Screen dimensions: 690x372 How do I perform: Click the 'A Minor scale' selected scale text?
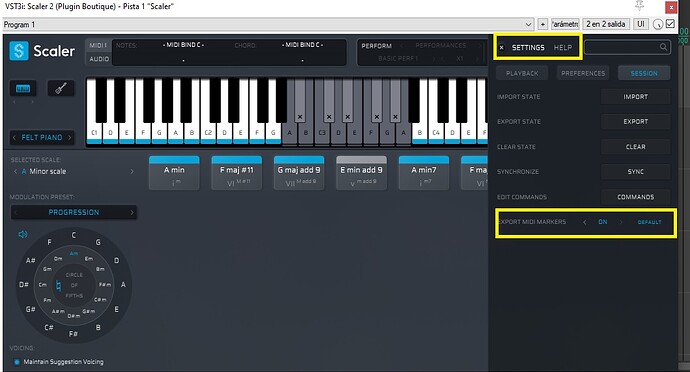coord(44,172)
